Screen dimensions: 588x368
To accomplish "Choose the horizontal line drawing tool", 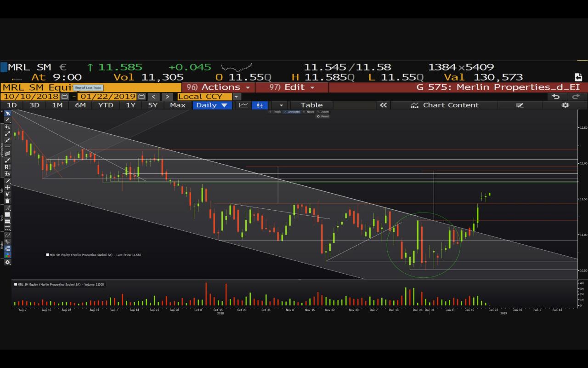I will pyautogui.click(x=7, y=146).
